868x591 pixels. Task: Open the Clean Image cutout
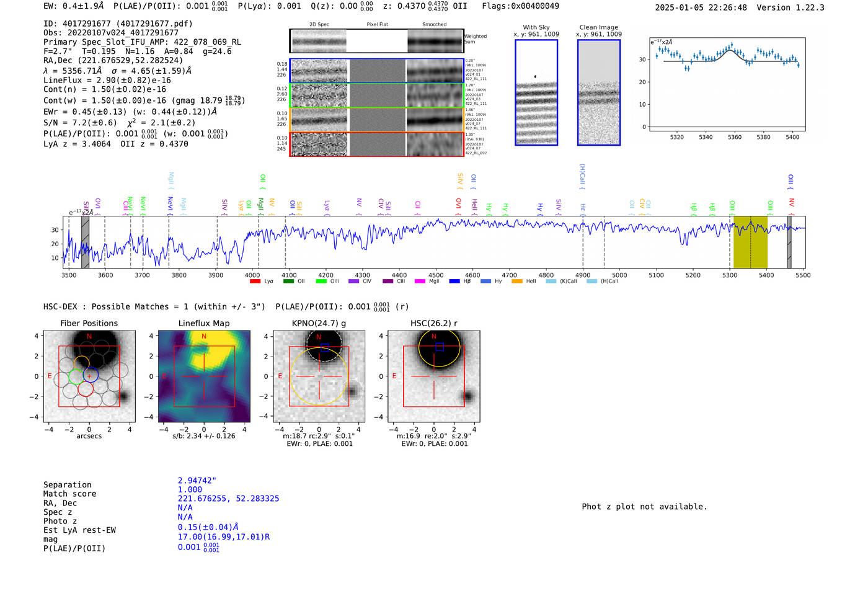coord(599,92)
